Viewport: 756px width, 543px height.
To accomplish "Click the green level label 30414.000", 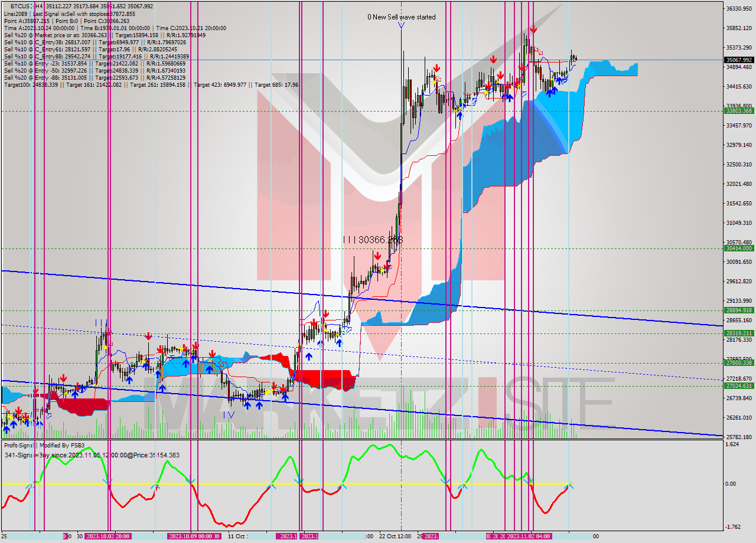I will (x=739, y=248).
